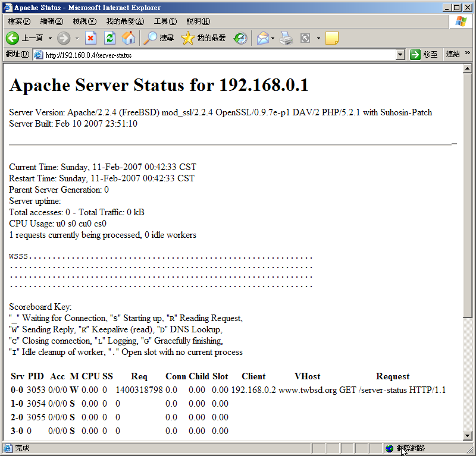This screenshot has height=456, width=476.
Task: Click 'CPU Usage: u0 s0 cu0 cs0' text
Action: coord(58,224)
